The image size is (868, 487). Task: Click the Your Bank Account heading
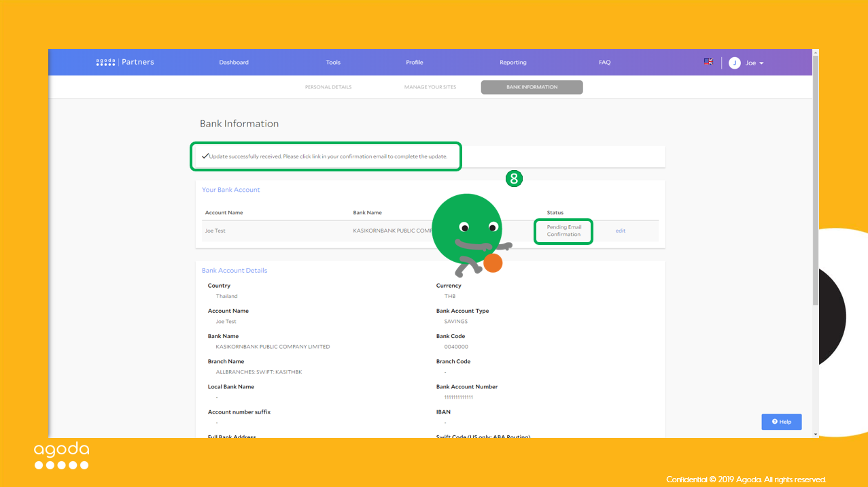click(x=231, y=190)
